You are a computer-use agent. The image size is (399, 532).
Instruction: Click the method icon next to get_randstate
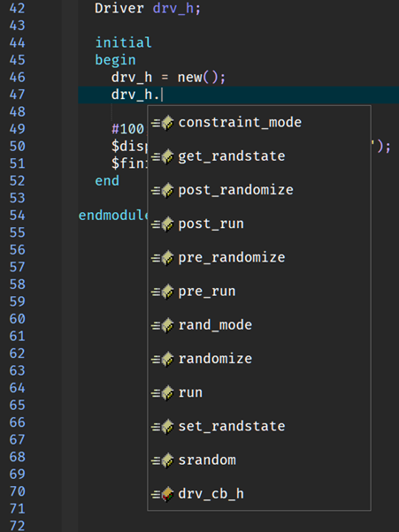(163, 156)
